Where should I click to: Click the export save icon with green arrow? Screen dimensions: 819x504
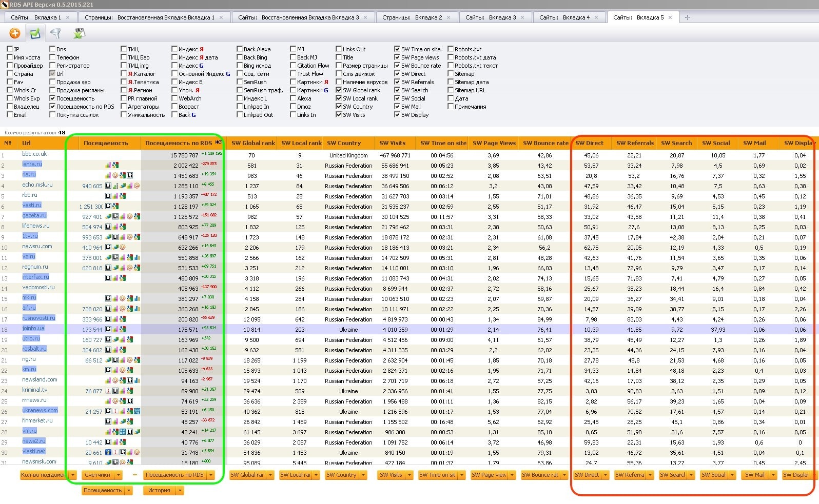(x=79, y=33)
